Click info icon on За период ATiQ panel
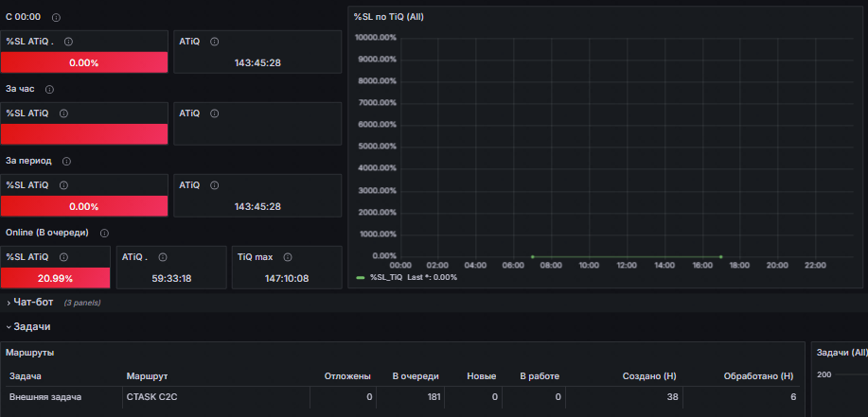The height and width of the screenshot is (417, 868). click(x=215, y=185)
